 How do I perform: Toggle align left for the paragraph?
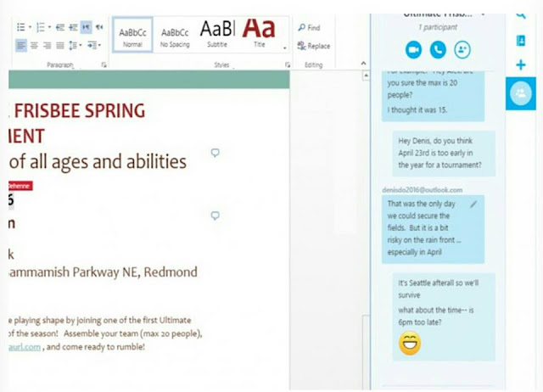[21, 45]
